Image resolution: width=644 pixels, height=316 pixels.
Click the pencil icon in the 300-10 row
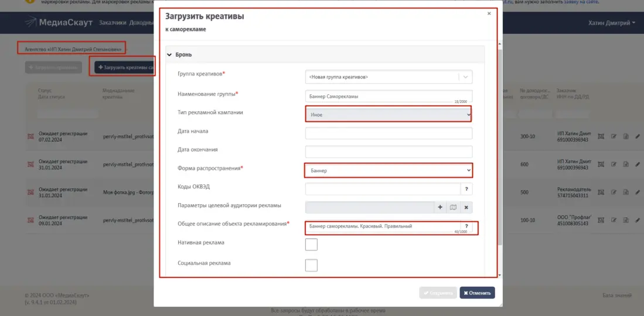point(638,137)
